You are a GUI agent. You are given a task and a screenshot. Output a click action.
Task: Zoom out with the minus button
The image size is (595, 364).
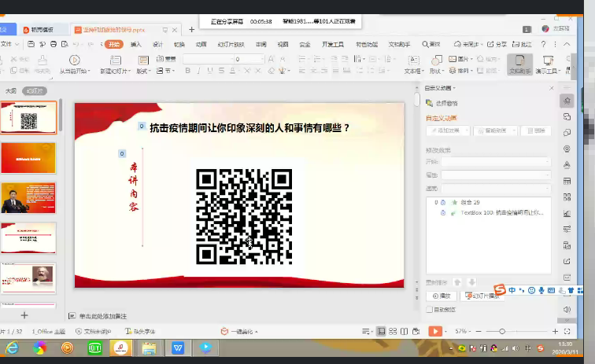pos(479,332)
